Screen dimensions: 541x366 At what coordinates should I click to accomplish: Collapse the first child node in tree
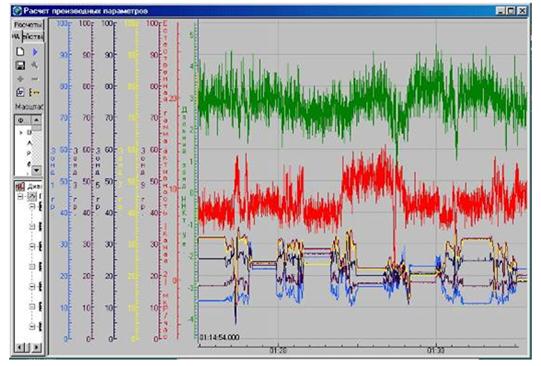(32, 207)
